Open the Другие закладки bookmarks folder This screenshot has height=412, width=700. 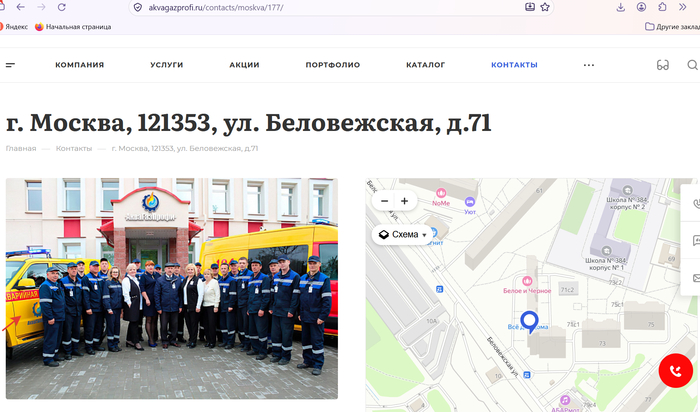click(672, 27)
